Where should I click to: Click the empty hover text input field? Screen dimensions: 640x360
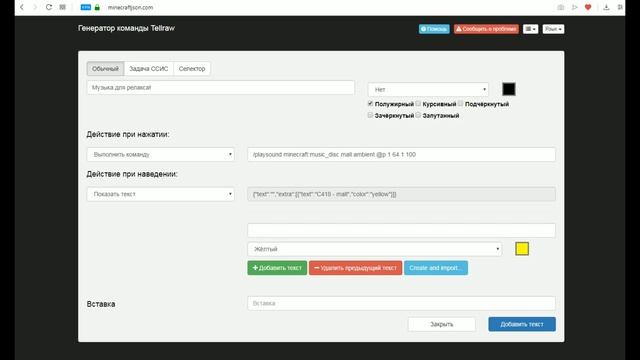point(401,230)
